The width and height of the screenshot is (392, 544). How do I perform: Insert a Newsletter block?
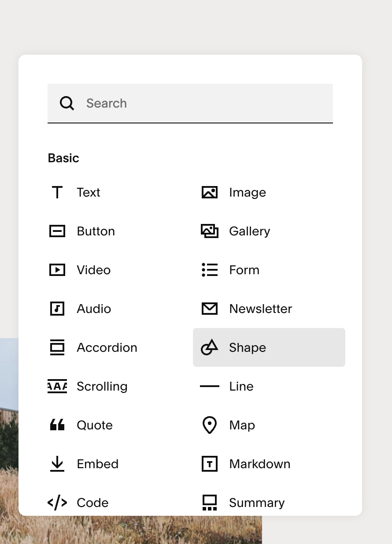209,309
